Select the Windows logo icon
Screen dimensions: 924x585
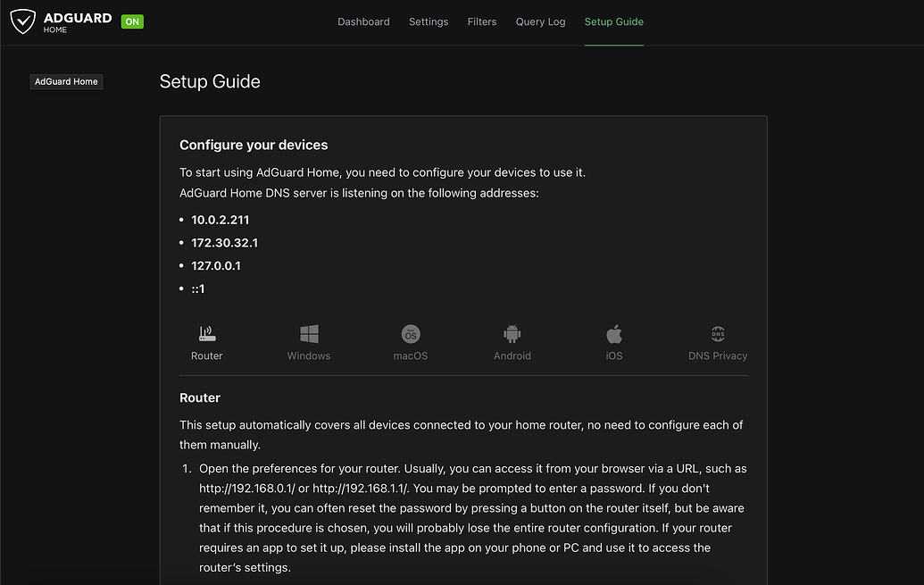309,334
